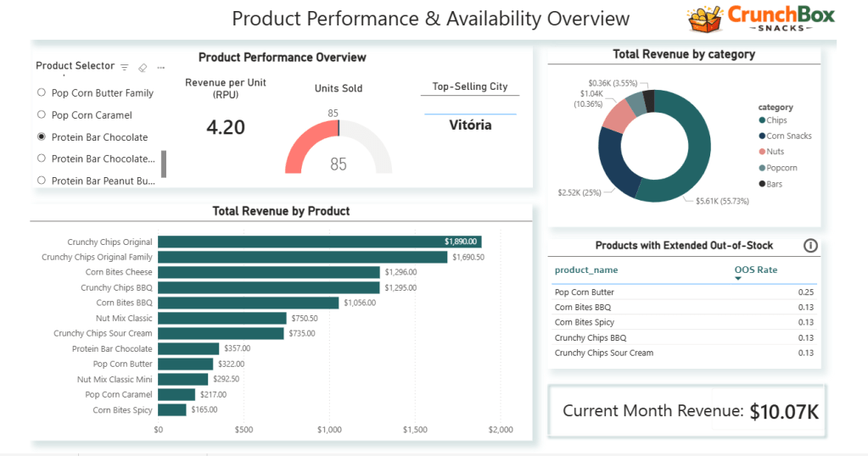
Task: Click the filter icon beside Product Selector
Action: pyautogui.click(x=125, y=67)
